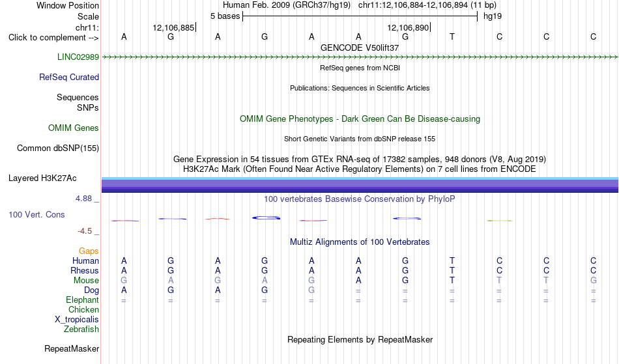Click the 'Click to complement -->' label
619x364 pixels.
(x=53, y=38)
